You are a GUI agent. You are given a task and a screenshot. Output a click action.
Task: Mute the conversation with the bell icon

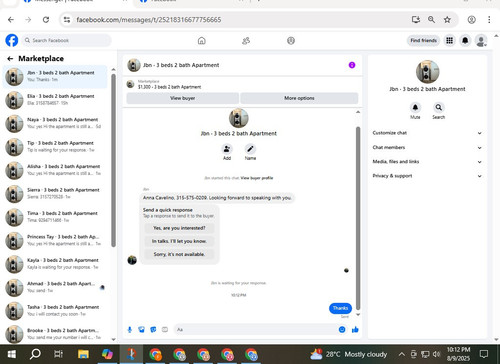tap(415, 107)
